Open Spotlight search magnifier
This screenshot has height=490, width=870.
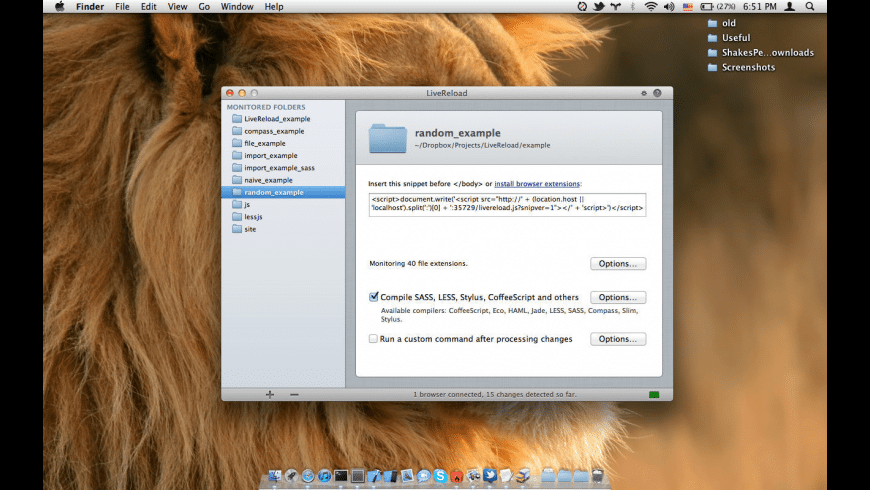pyautogui.click(x=810, y=7)
